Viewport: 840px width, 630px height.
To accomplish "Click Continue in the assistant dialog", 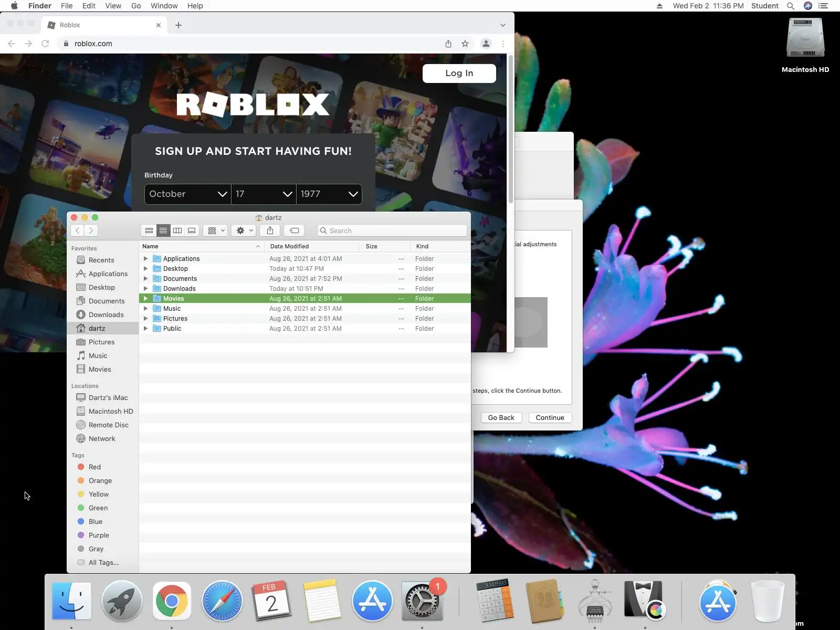I will tap(550, 418).
